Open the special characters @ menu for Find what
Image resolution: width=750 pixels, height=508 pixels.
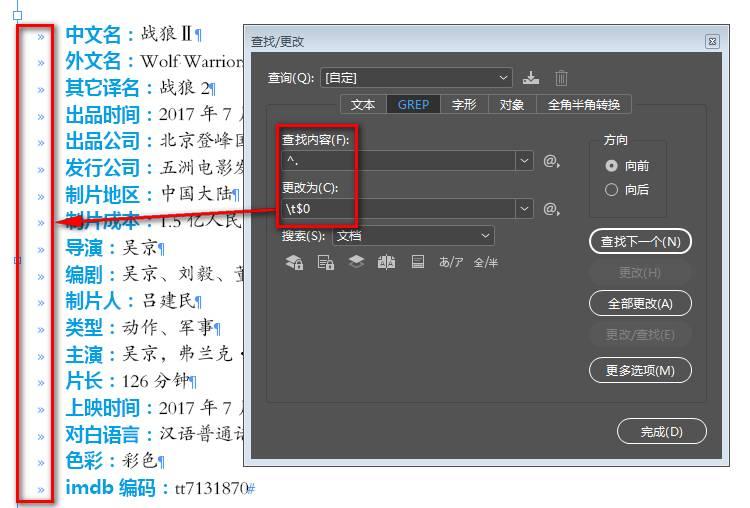(551, 161)
